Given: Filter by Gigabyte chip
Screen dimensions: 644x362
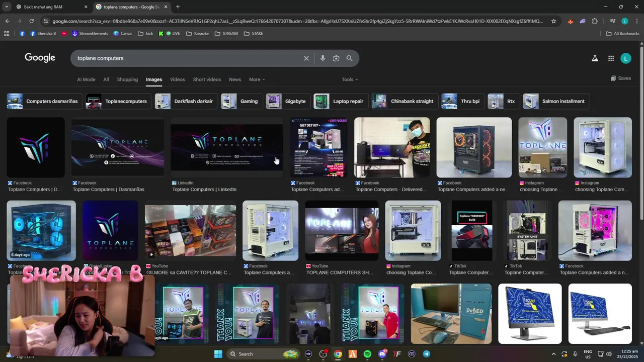Looking at the screenshot, I should pyautogui.click(x=288, y=101).
